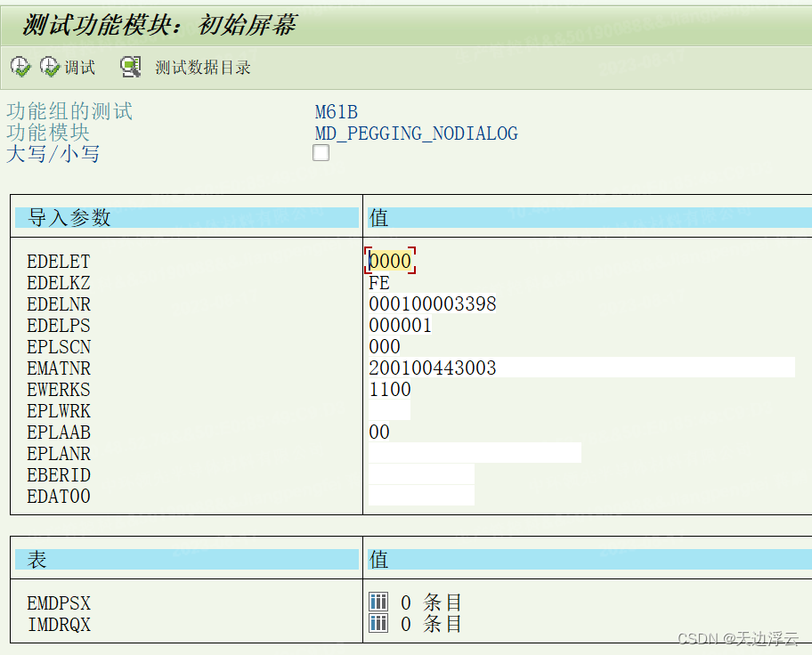Select the EPLAAB value showing 00
This screenshot has width=812, height=655.
pos(378,432)
